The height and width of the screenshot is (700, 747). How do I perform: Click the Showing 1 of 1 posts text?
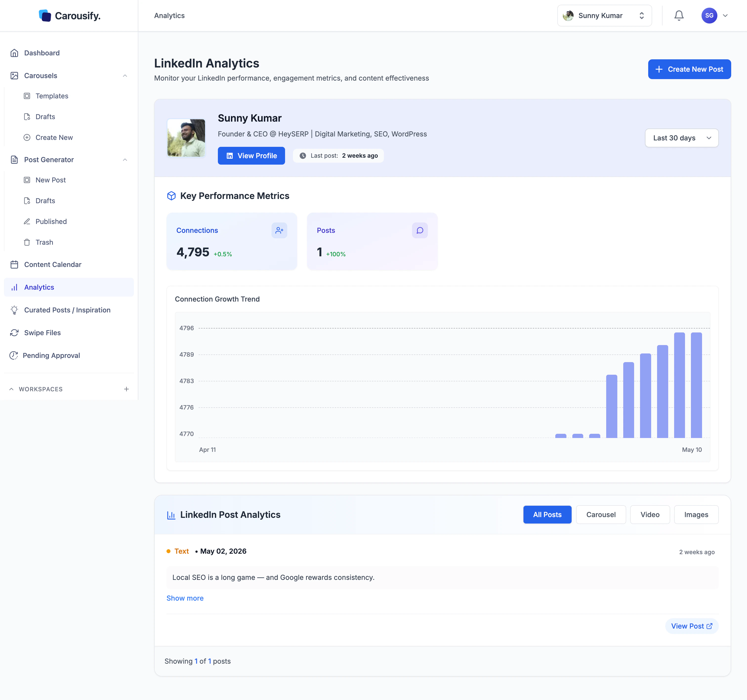coord(198,661)
